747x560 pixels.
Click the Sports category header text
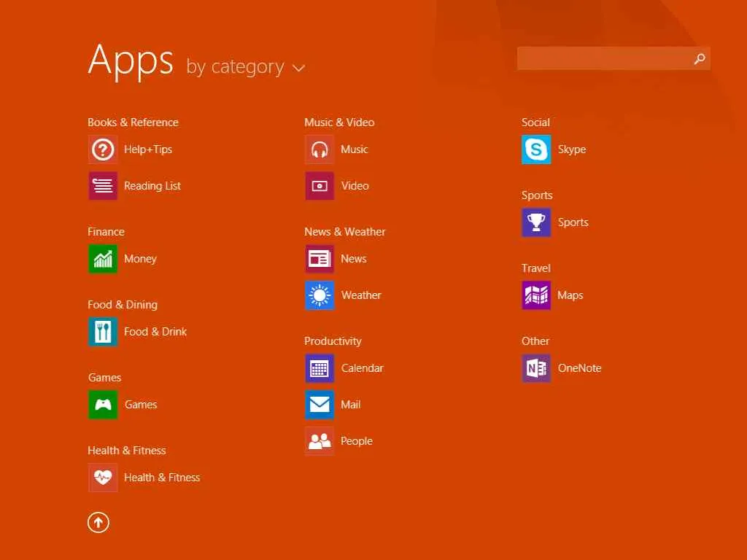(x=537, y=195)
